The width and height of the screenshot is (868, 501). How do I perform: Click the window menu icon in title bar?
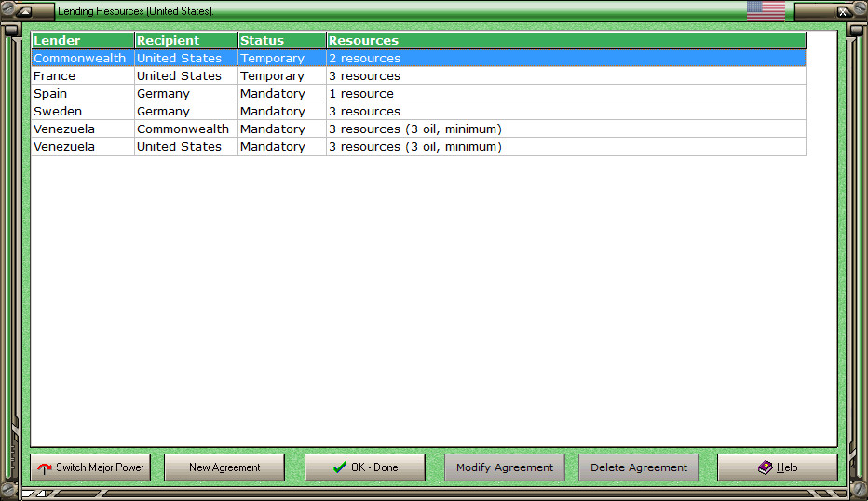[x=24, y=11]
